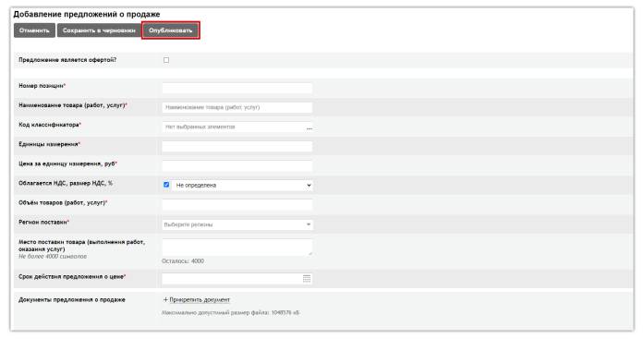Click the 'Наименование товара' text field
644x339 pixels.
237,107
